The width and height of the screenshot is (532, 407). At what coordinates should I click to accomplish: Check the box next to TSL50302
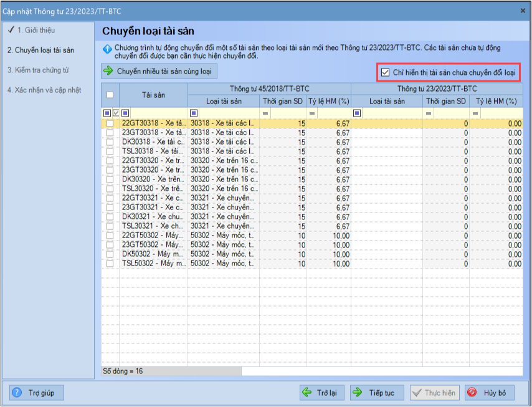(x=110, y=264)
